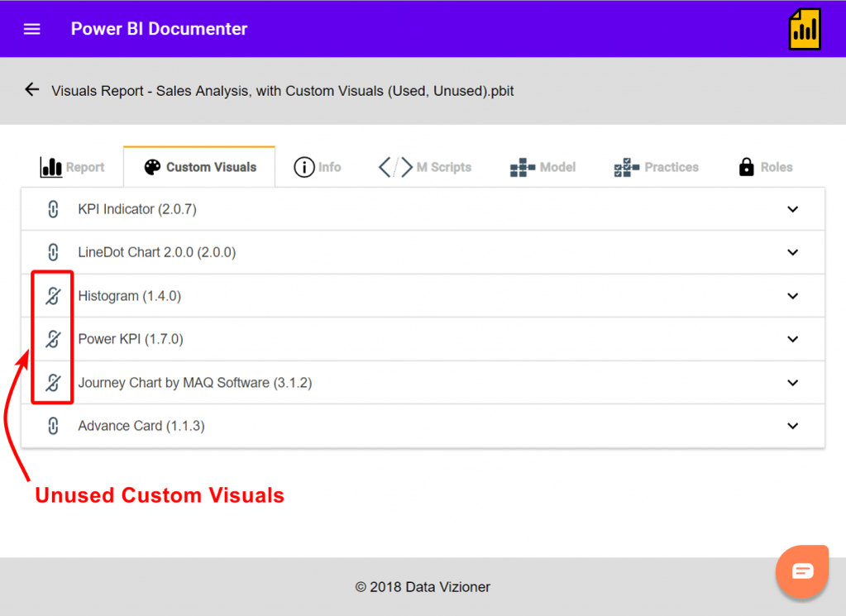Click the Power BI Documenter title
The image size is (846, 616).
(159, 29)
